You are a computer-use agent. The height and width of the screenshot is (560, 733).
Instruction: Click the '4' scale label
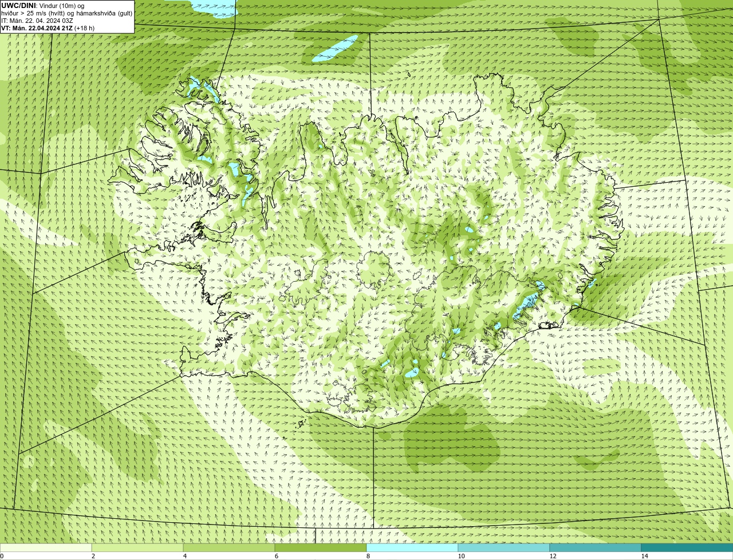(184, 556)
